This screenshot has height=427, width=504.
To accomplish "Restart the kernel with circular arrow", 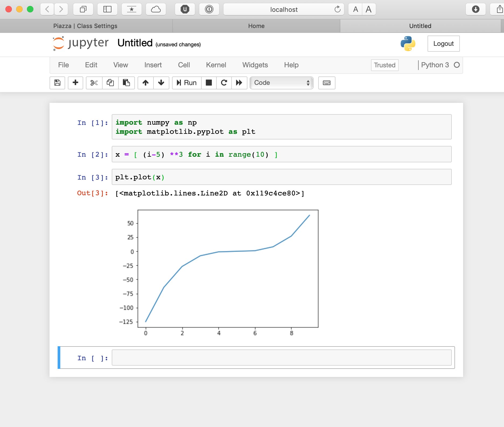I will (224, 83).
